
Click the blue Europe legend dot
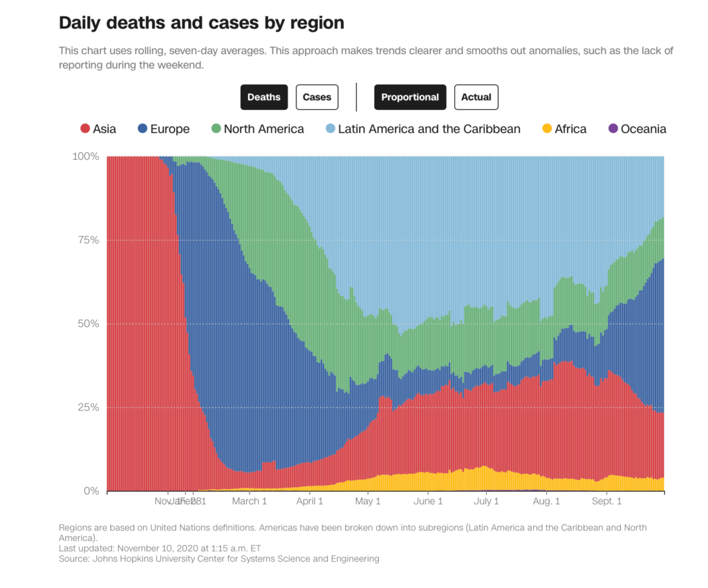point(142,129)
